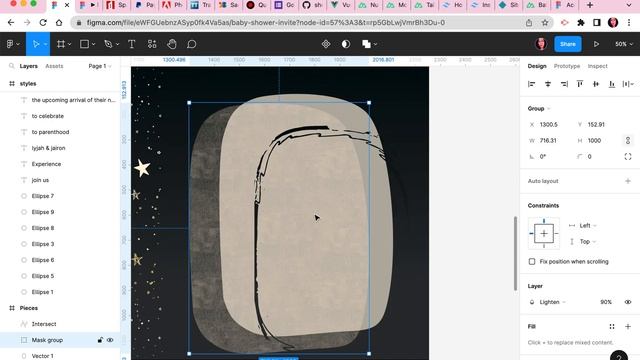Toggle layer visibility eye in Layer section
This screenshot has height=360, width=640.
pyautogui.click(x=628, y=302)
